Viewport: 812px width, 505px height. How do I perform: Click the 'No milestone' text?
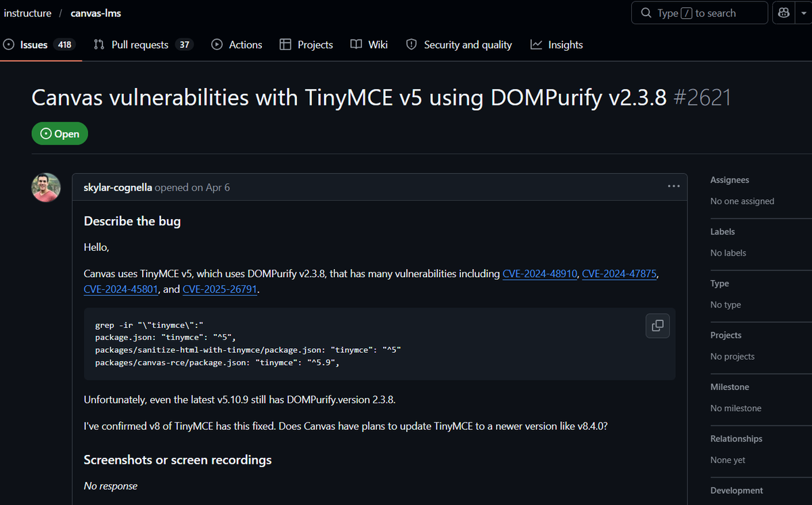pyautogui.click(x=736, y=408)
